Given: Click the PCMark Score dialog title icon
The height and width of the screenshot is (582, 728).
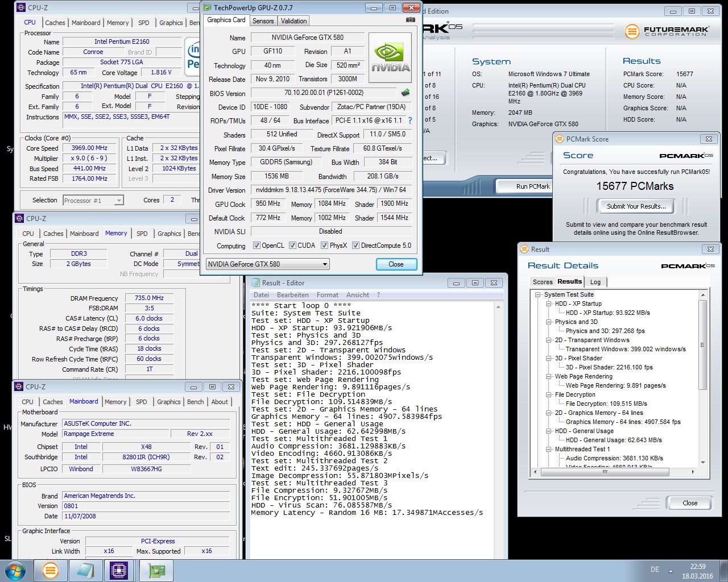Looking at the screenshot, I should (560, 139).
